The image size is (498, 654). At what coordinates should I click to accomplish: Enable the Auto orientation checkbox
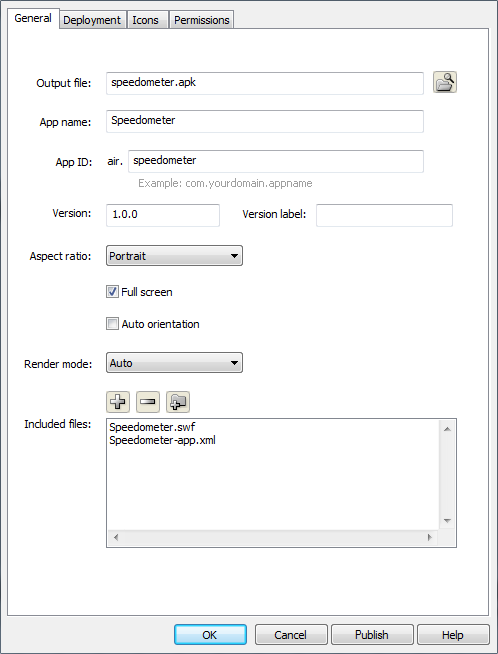pyautogui.click(x=112, y=324)
